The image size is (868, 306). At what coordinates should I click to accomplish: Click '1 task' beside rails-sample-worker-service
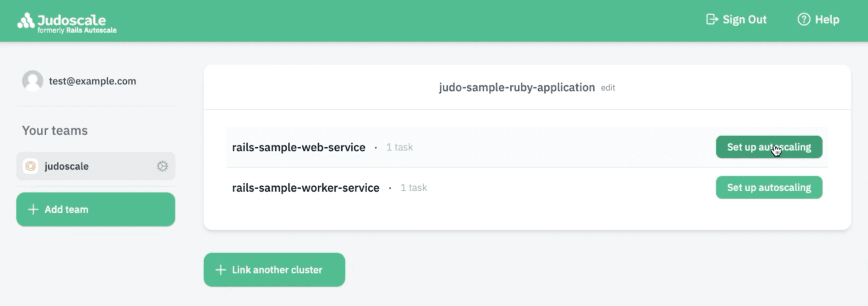[x=413, y=187]
